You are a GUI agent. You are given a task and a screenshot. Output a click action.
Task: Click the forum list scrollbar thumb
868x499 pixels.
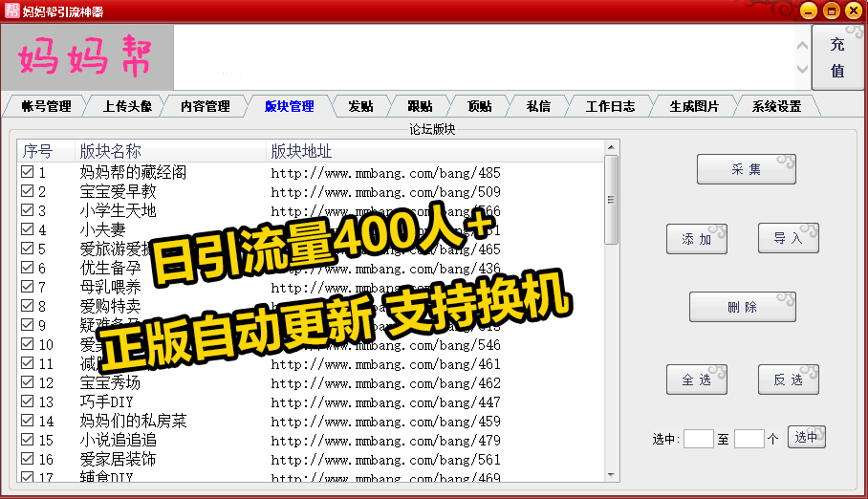[611, 200]
